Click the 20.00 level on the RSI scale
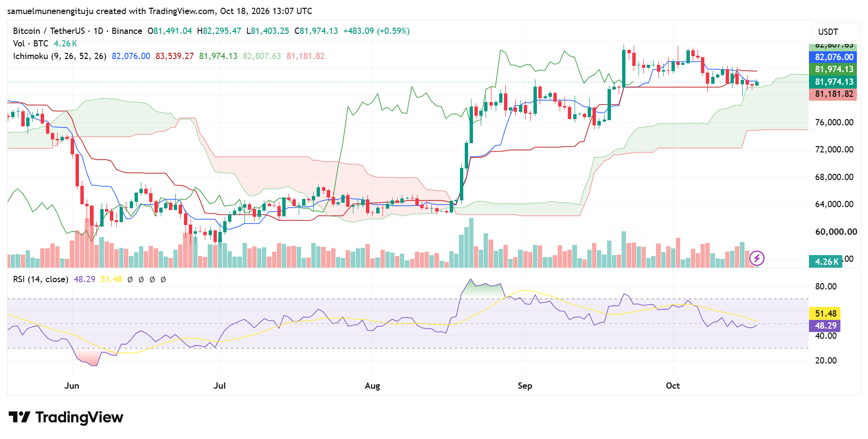This screenshot has width=868, height=439. pos(826,361)
